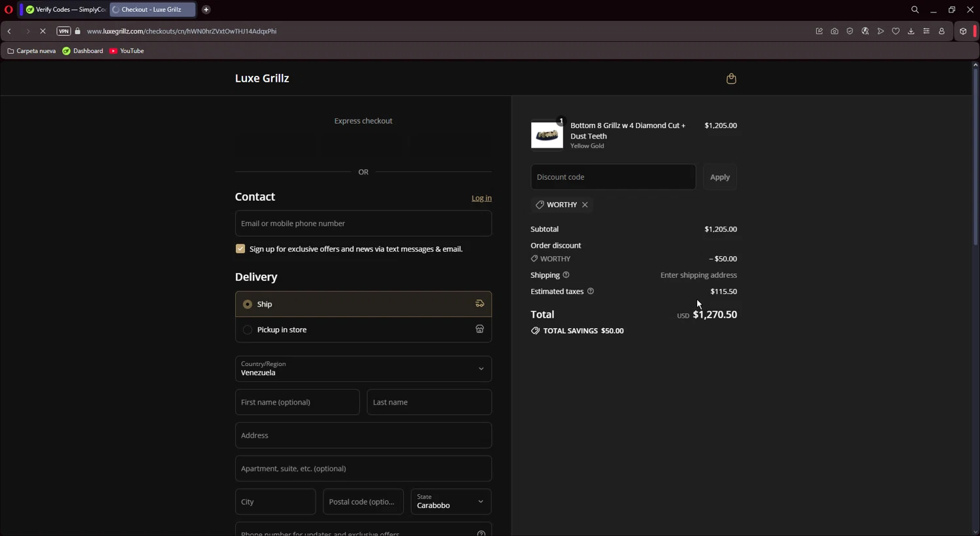The image size is (980, 536).
Task: Click the Postal code field
Action: pos(363,502)
